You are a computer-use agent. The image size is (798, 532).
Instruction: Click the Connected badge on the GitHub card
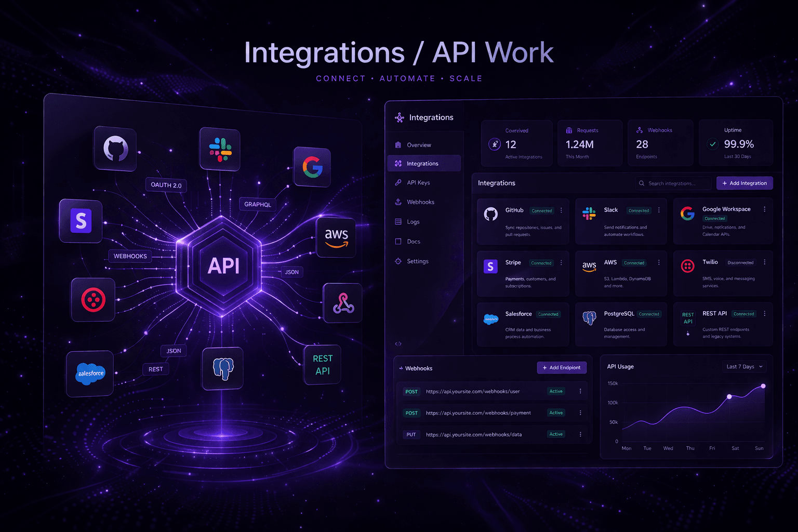coord(542,211)
